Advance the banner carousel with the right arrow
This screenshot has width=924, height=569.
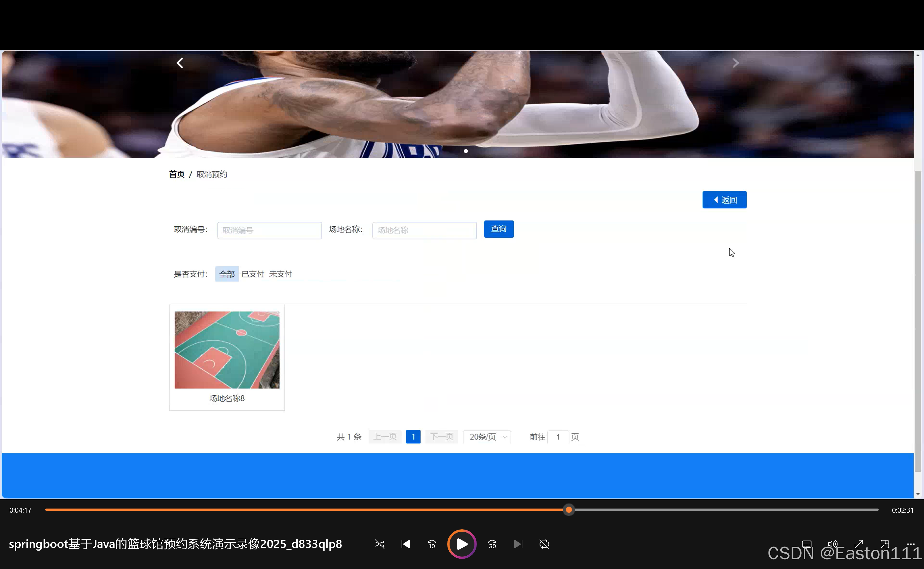tap(736, 63)
